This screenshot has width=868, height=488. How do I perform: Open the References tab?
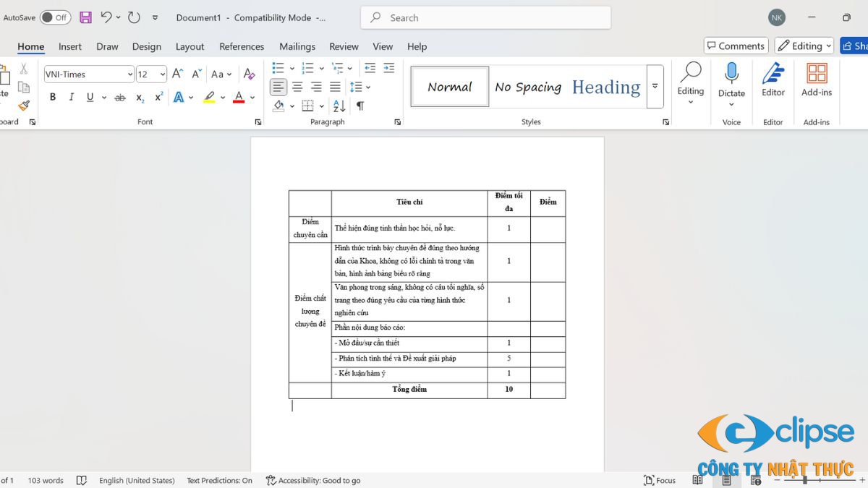(x=242, y=46)
